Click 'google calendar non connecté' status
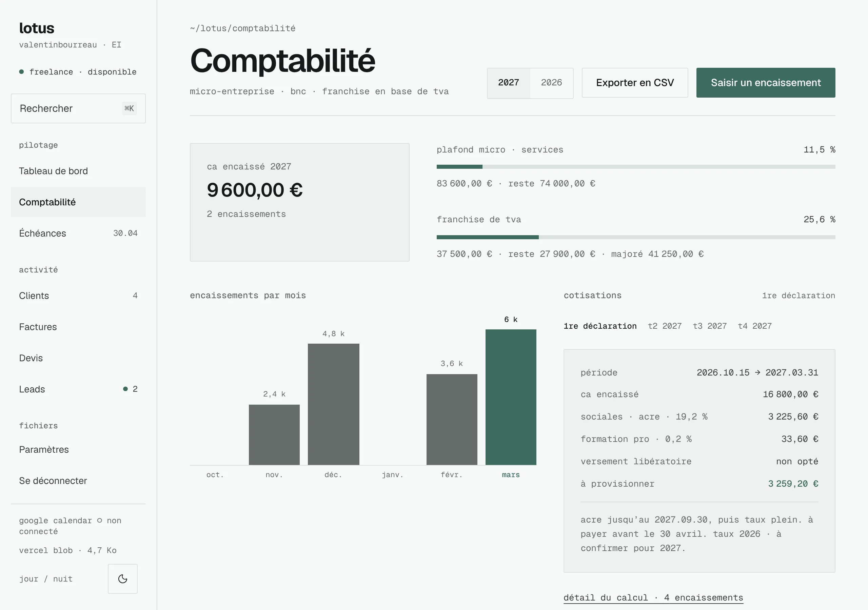Viewport: 868px width, 610px height. click(x=70, y=526)
